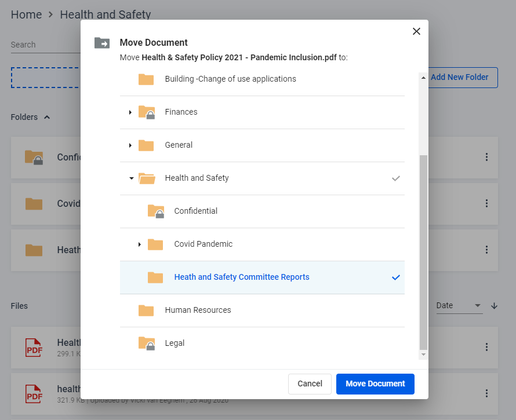Expand the Covid Pandemic subfolder

[x=140, y=244]
